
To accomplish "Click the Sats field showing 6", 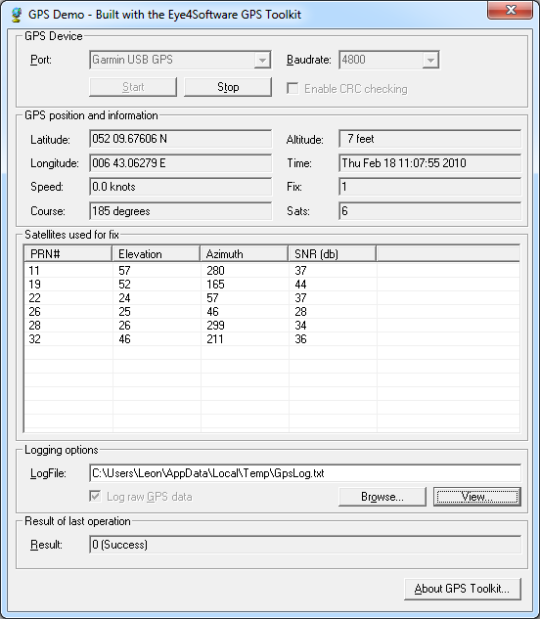I will pyautogui.click(x=430, y=211).
